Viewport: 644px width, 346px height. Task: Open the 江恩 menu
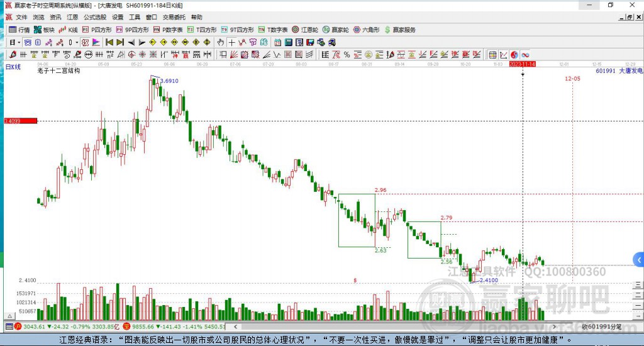pyautogui.click(x=72, y=17)
